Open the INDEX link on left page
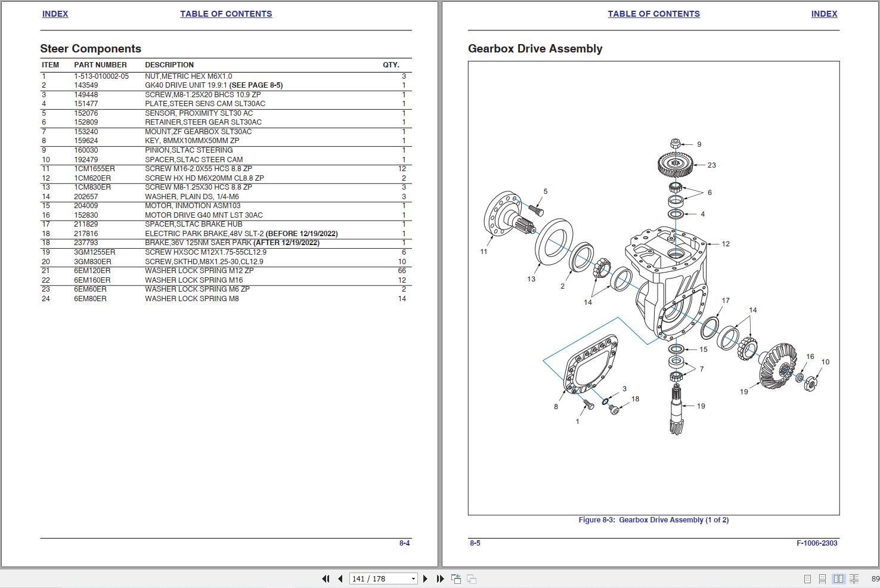 point(55,14)
